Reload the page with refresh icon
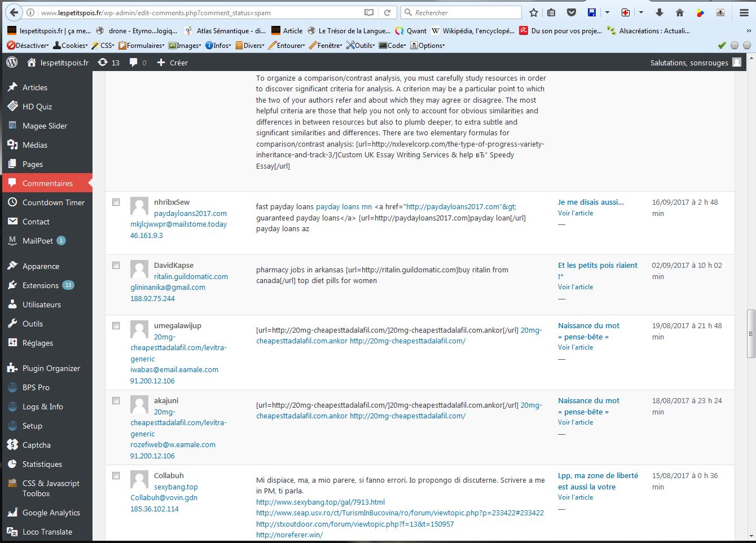 pos(388,12)
